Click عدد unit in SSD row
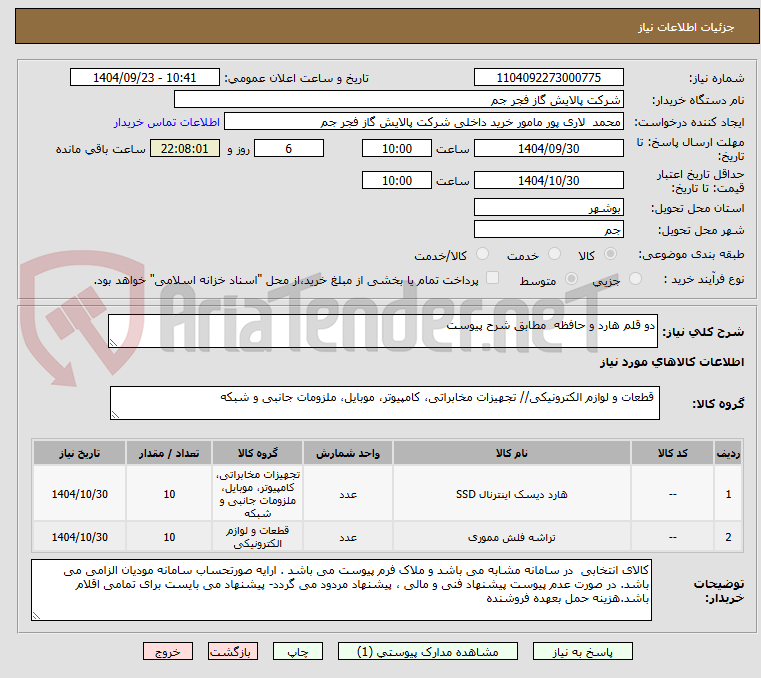Viewport: 761px width, 678px height. point(347,494)
